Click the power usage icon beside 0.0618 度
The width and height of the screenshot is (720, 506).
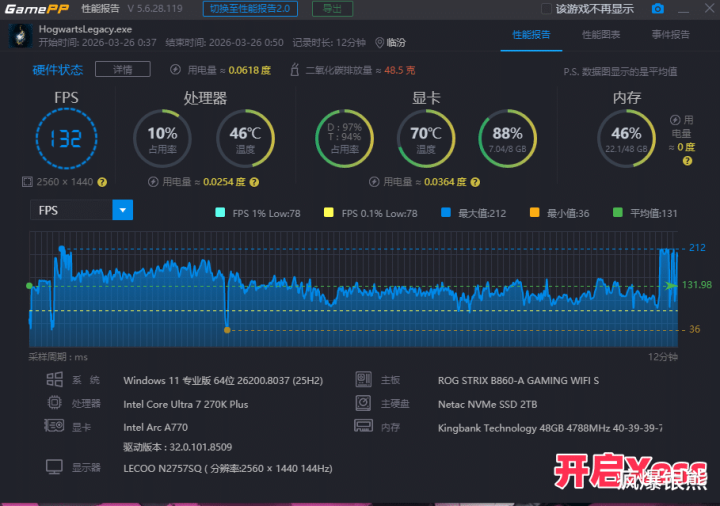pyautogui.click(x=175, y=70)
